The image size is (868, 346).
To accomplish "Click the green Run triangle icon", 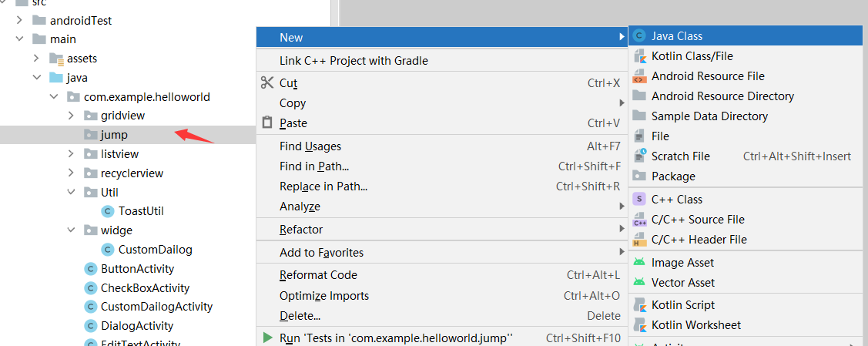I will (267, 338).
